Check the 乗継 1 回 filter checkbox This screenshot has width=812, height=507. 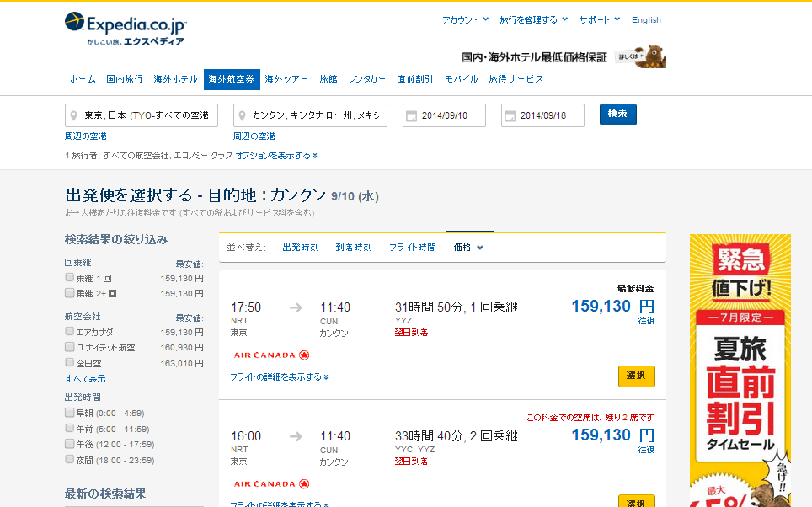70,277
